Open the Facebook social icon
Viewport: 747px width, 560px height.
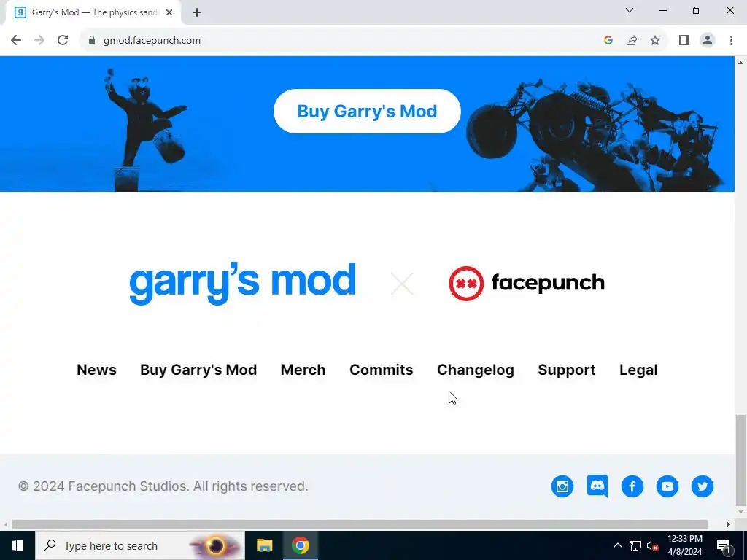tap(632, 486)
